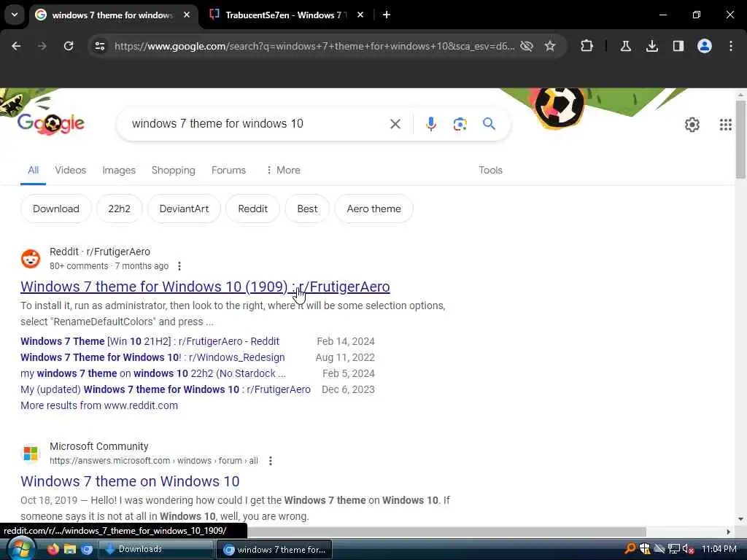Toggle the side panel

coord(678,46)
